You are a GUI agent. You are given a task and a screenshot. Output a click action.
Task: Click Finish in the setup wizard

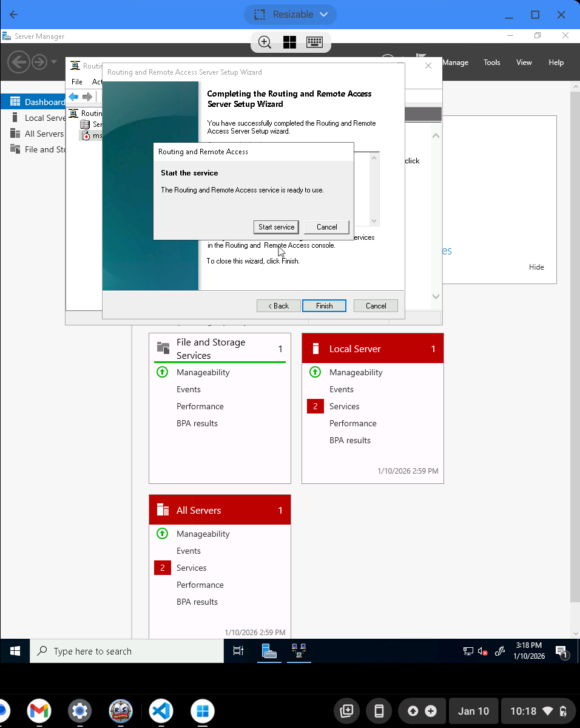click(x=324, y=306)
